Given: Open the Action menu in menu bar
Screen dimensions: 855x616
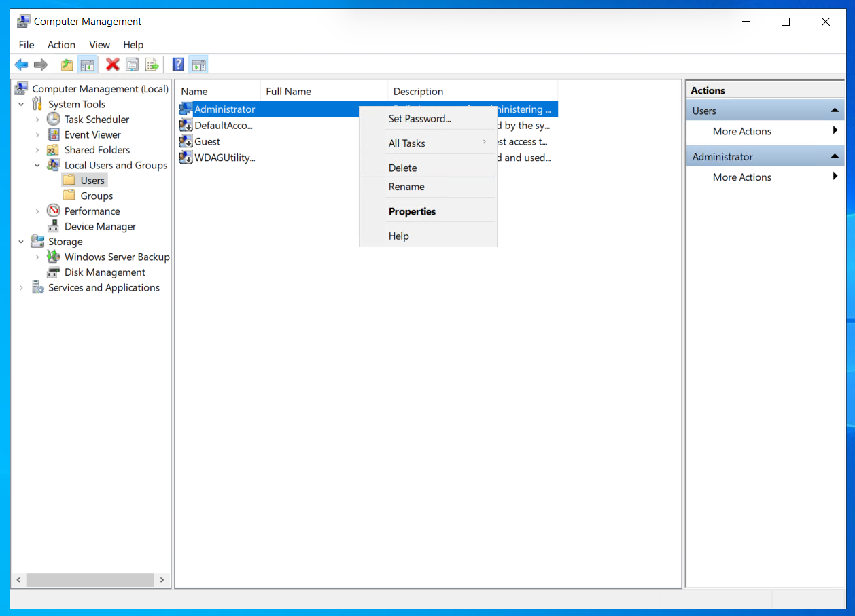Looking at the screenshot, I should click(x=61, y=45).
